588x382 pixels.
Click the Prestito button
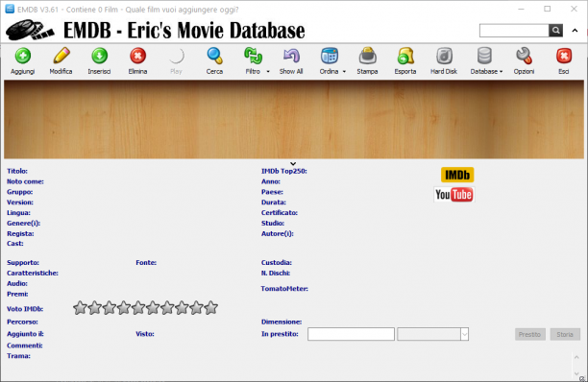[529, 334]
